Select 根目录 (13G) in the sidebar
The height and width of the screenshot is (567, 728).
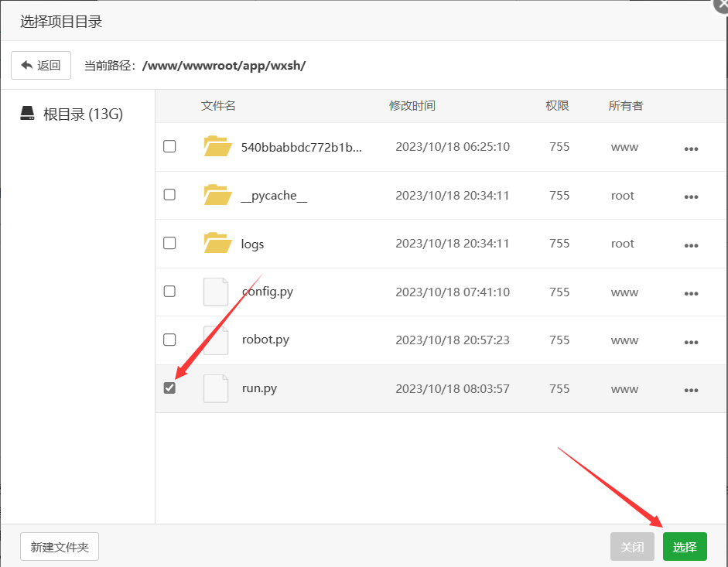71,114
